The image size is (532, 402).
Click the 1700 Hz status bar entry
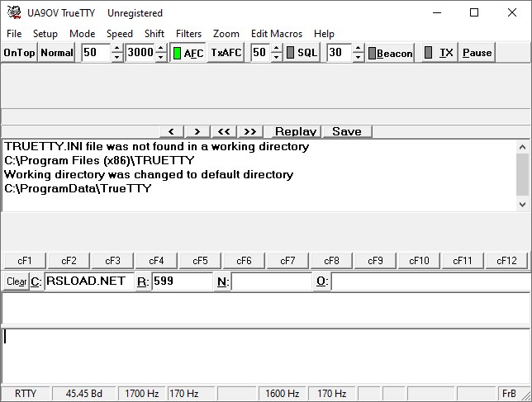(x=142, y=394)
